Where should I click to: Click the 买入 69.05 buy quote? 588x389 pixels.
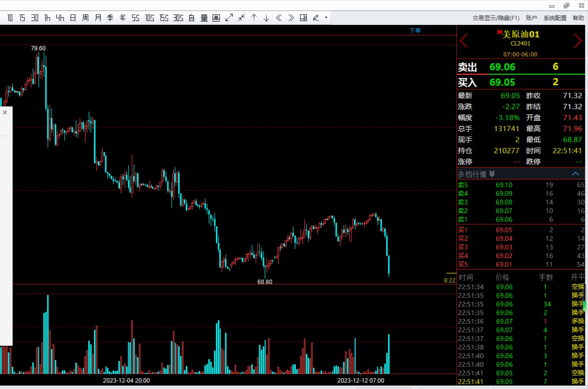(x=521, y=82)
